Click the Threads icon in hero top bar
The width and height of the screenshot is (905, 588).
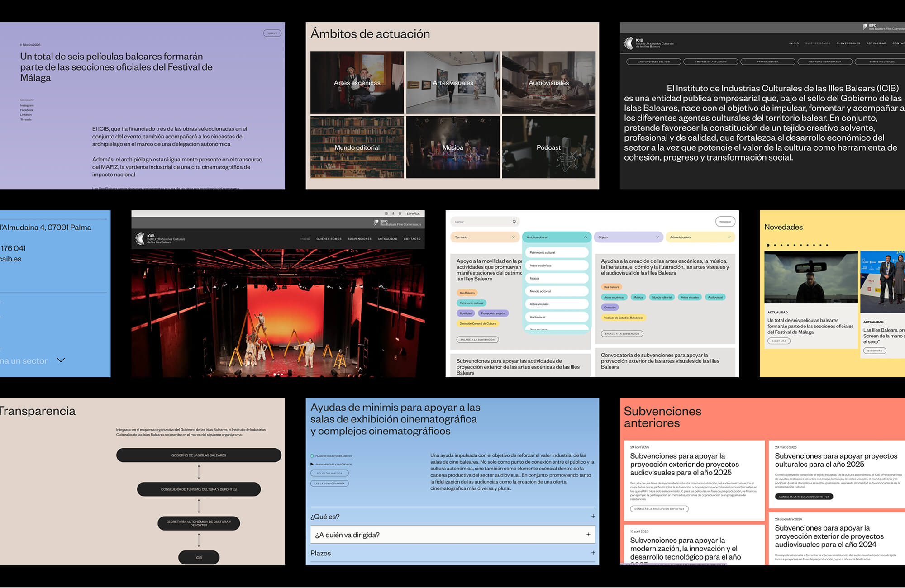tap(400, 213)
